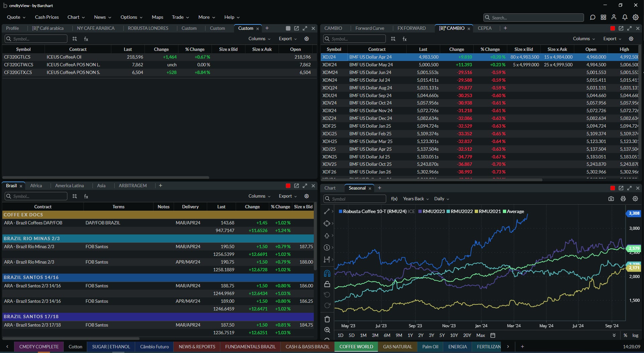Toggle red link indicator in Brasil panel
Image resolution: width=644 pixels, height=353 pixels.
pyautogui.click(x=288, y=186)
